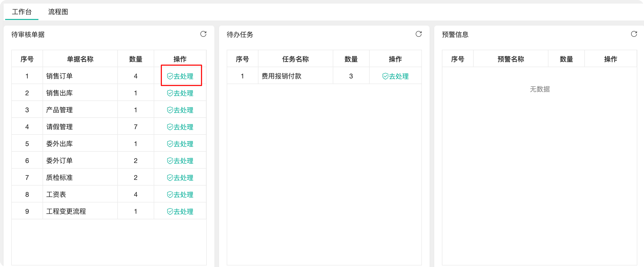
Task: Open 去处理 for 质检标准
Action: (x=180, y=178)
